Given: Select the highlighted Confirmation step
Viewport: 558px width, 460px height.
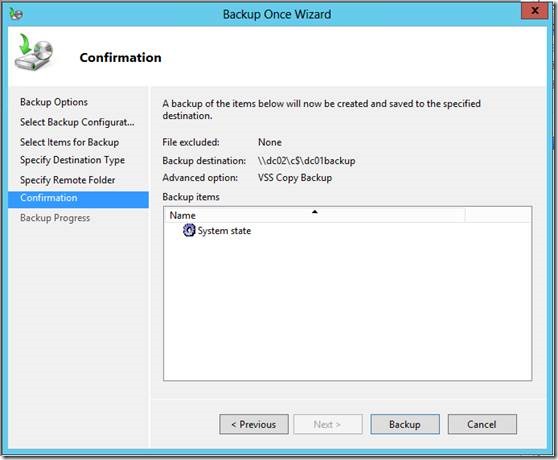Looking at the screenshot, I should tap(78, 199).
